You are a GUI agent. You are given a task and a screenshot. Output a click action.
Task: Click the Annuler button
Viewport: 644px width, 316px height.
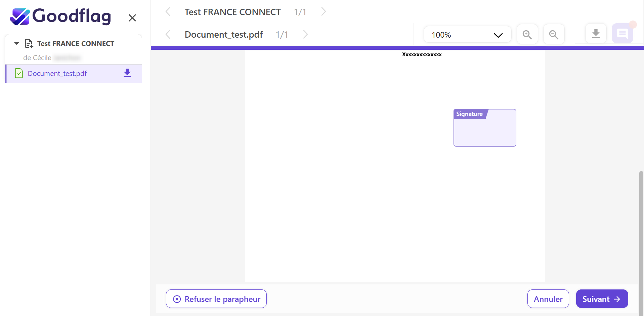(548, 299)
